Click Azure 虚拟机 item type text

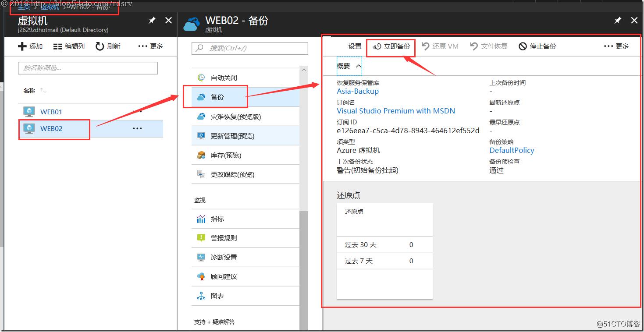coord(358,150)
